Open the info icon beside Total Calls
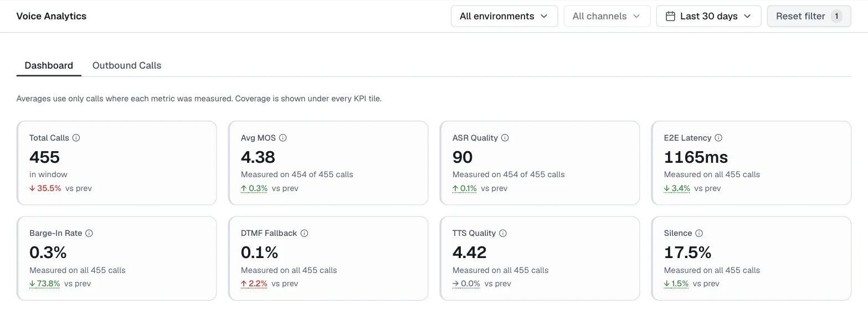 [76, 138]
